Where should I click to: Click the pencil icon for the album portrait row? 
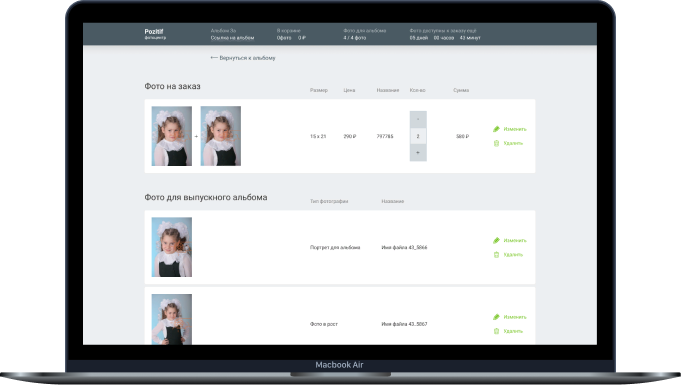tap(496, 240)
